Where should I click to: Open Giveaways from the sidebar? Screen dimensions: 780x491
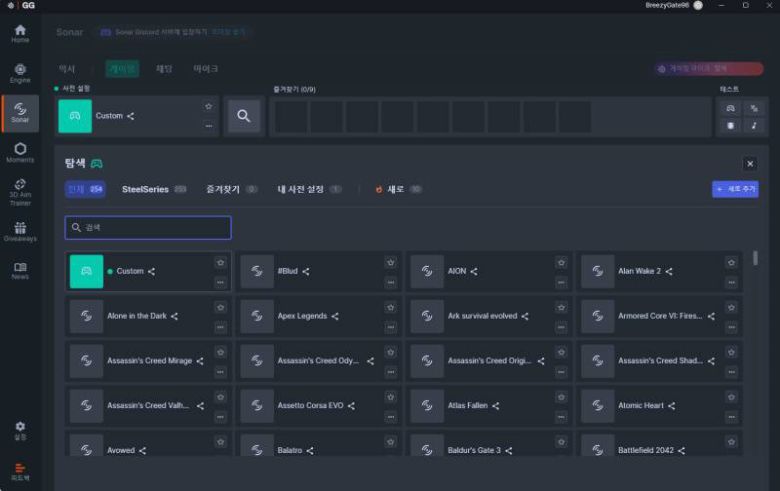tap(20, 232)
